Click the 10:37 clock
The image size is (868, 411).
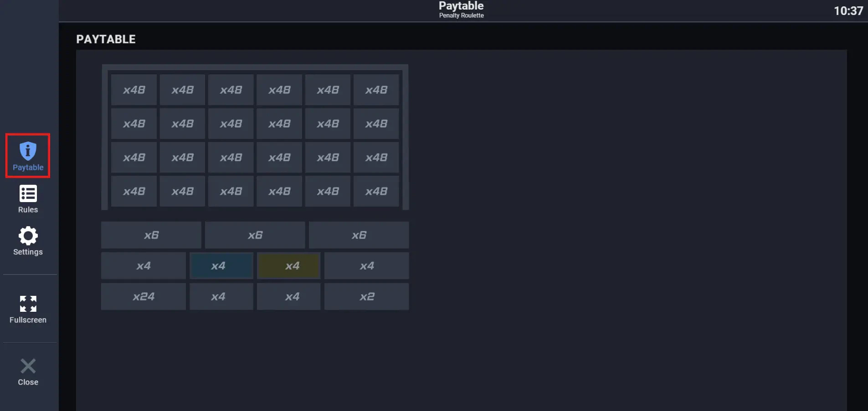point(848,11)
